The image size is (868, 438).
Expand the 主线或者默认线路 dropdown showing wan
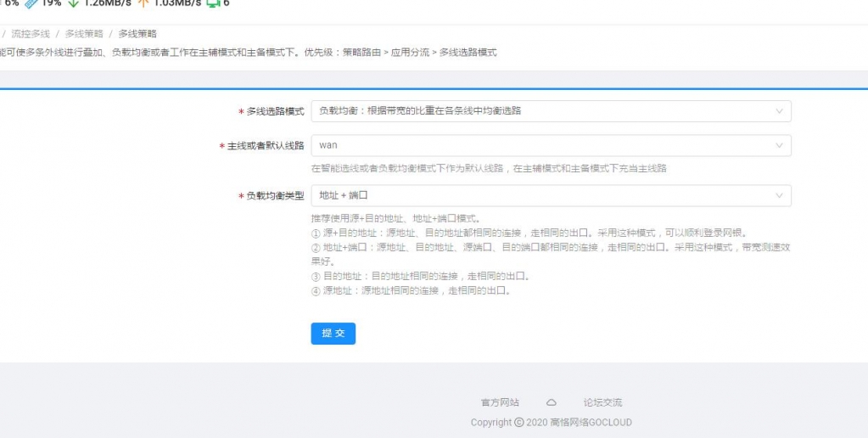click(x=551, y=145)
